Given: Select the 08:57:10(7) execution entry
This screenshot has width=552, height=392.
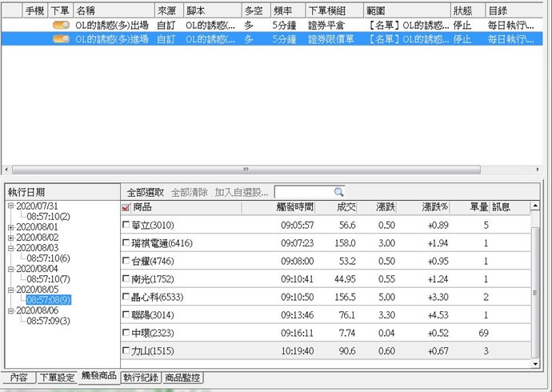Looking at the screenshot, I should pyautogui.click(x=48, y=279).
